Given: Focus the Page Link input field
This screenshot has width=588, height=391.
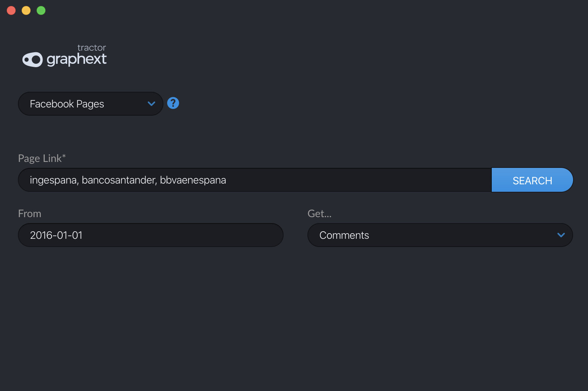Looking at the screenshot, I should tap(336, 180).
